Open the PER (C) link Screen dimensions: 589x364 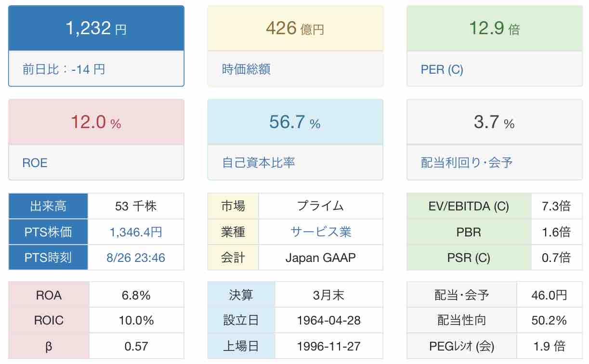(442, 69)
